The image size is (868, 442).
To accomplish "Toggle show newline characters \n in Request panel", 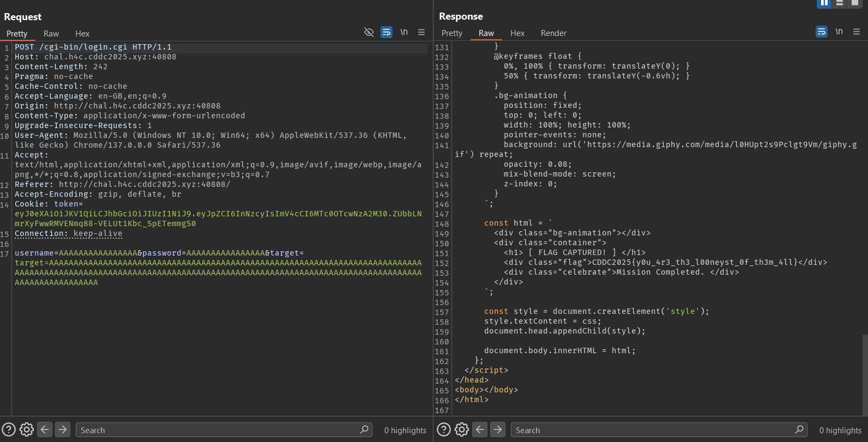I will (404, 32).
